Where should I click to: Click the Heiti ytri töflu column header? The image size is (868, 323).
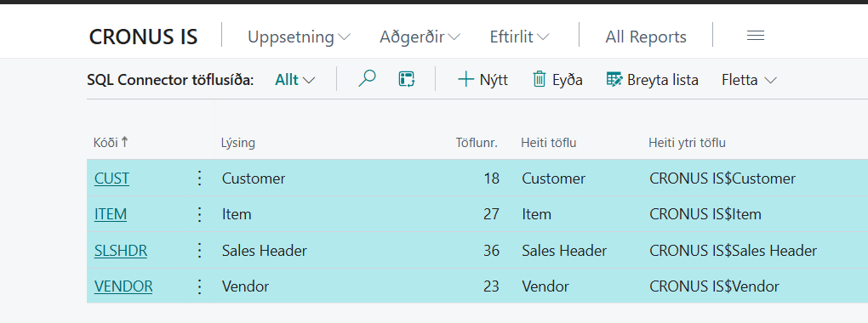click(x=687, y=143)
